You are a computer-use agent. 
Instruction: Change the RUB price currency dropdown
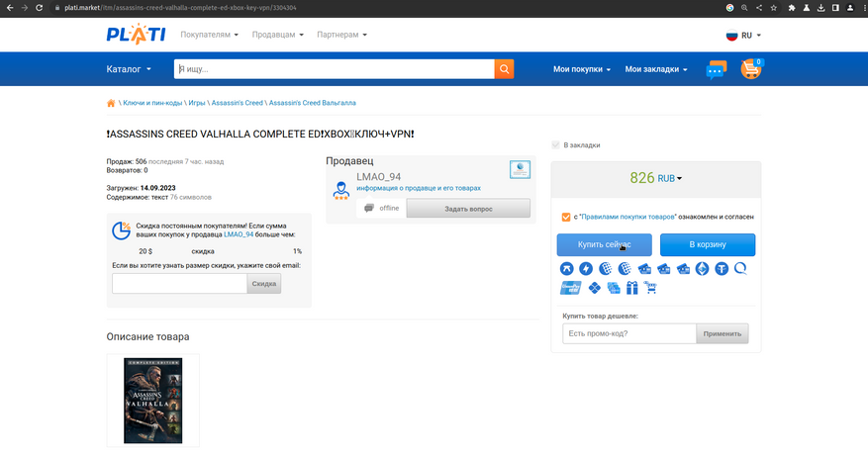pos(669,179)
